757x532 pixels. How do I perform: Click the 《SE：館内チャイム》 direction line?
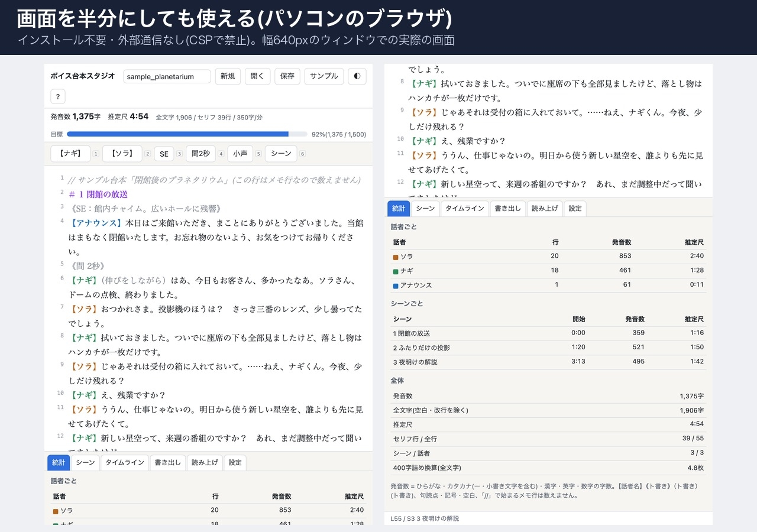(x=145, y=209)
